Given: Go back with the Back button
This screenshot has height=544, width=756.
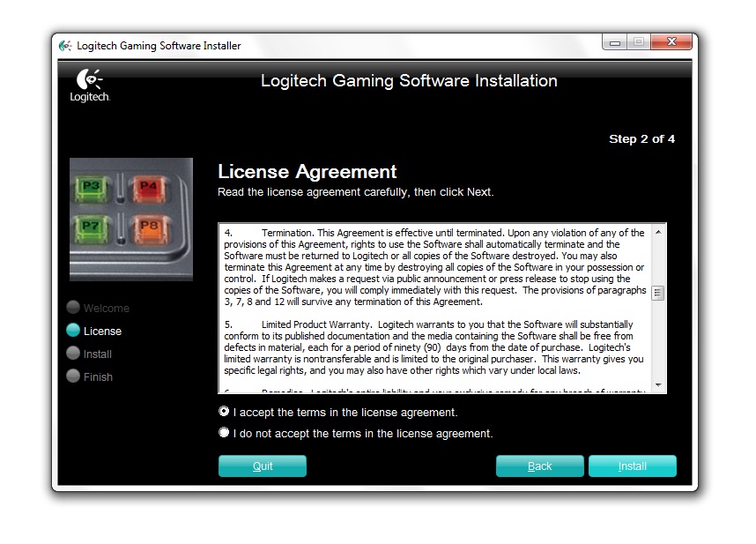Looking at the screenshot, I should [539, 466].
